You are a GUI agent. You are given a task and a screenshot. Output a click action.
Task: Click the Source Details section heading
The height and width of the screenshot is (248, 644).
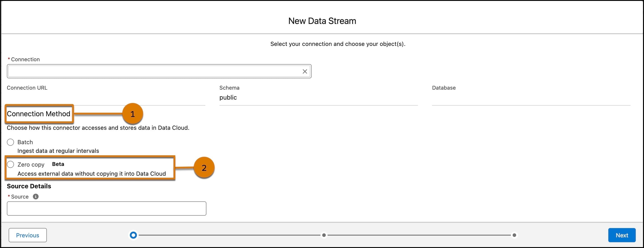29,186
